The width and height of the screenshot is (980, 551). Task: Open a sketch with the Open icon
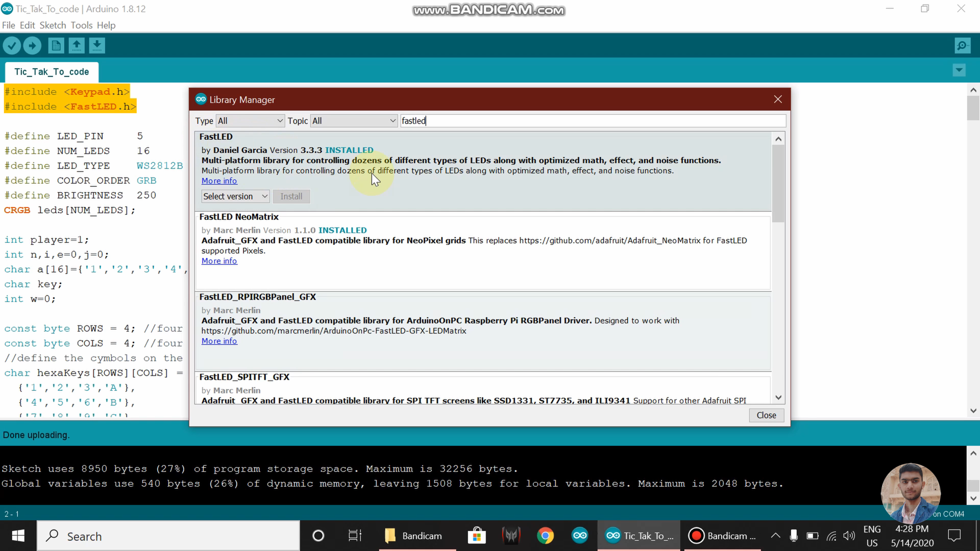pyautogui.click(x=77, y=46)
